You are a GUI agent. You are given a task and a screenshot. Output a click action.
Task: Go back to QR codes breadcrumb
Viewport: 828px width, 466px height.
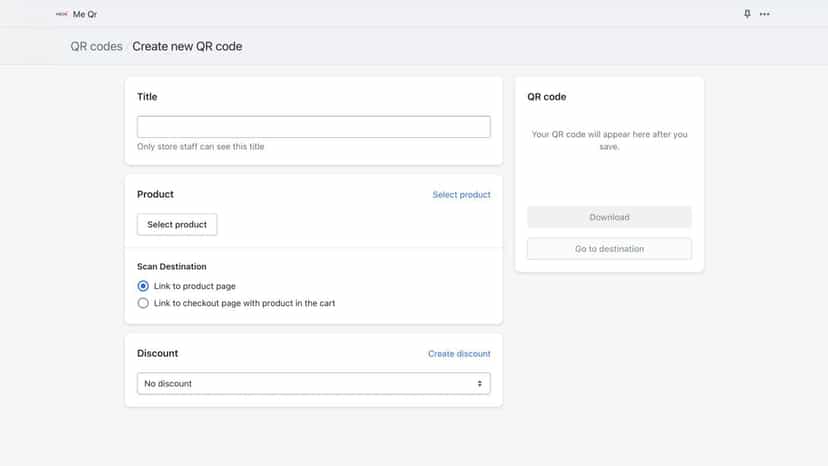(x=97, y=46)
